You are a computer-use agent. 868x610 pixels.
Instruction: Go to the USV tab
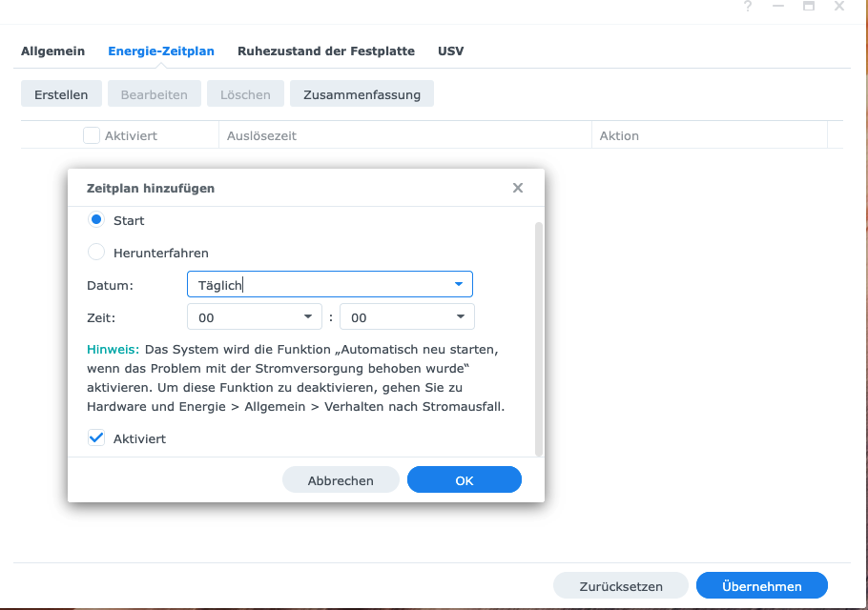(x=450, y=51)
